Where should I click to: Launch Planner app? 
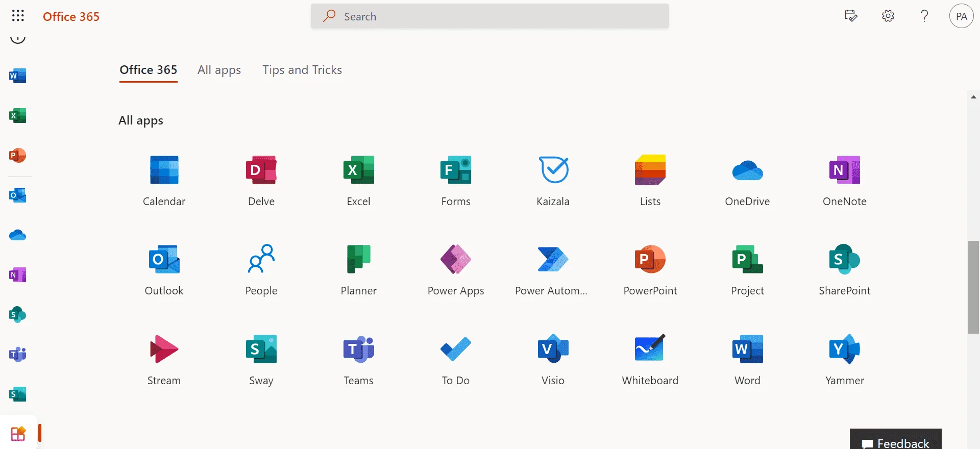click(358, 270)
